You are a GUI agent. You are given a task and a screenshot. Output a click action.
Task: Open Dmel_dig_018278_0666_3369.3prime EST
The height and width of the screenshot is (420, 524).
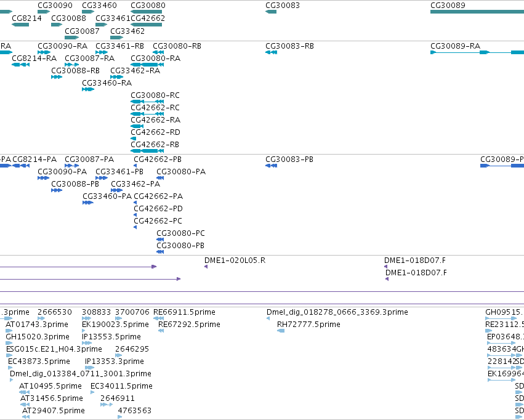tap(337, 312)
